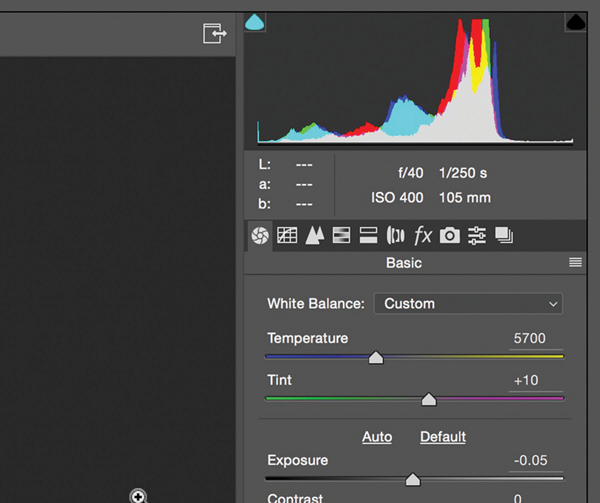600x503 pixels.
Task: Toggle the shadow clipping warning triangle
Action: [254, 21]
